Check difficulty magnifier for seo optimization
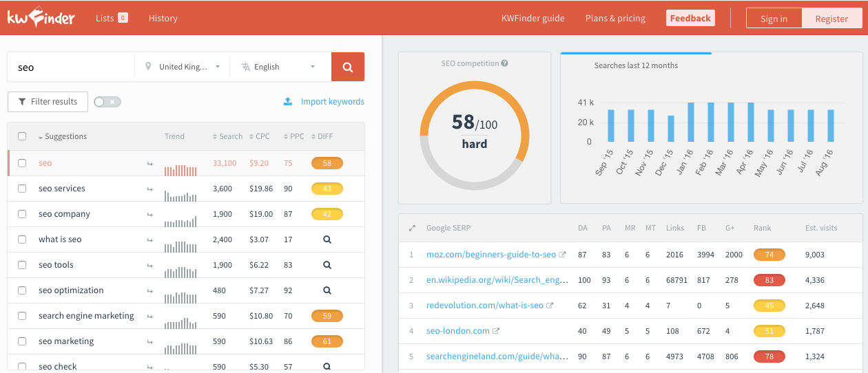Screen dimensions: 868x373 click(x=327, y=290)
